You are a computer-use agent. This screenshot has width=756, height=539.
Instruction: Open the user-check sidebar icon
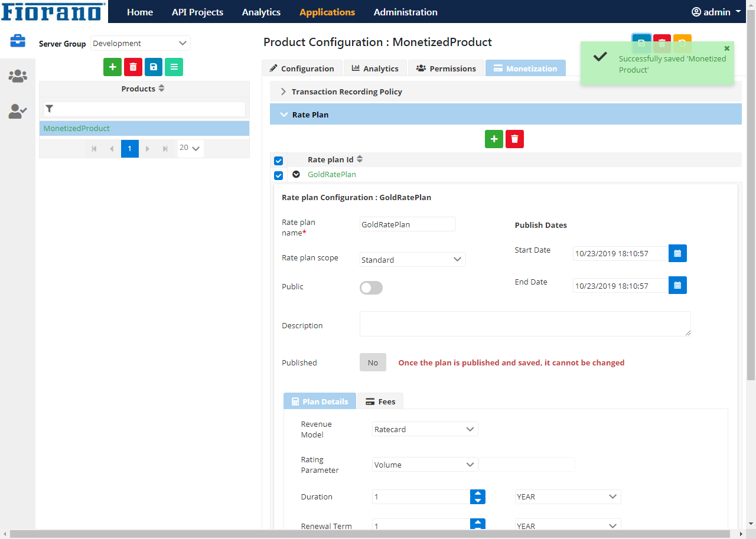[18, 111]
